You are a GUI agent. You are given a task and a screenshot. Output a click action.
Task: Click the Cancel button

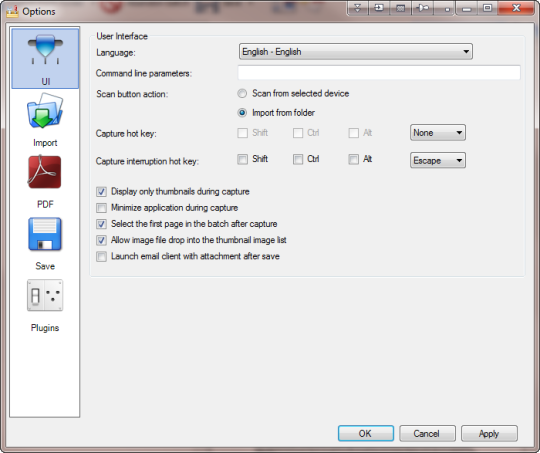[427, 433]
